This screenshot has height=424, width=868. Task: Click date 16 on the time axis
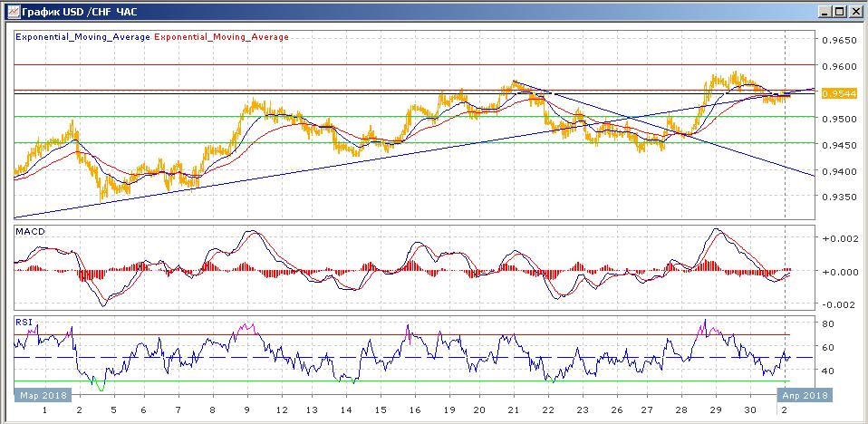(414, 410)
